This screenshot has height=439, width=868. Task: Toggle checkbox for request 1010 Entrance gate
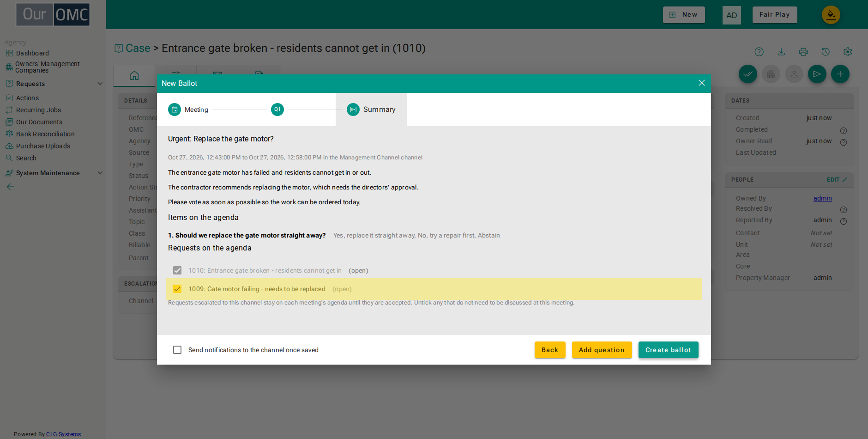point(177,270)
